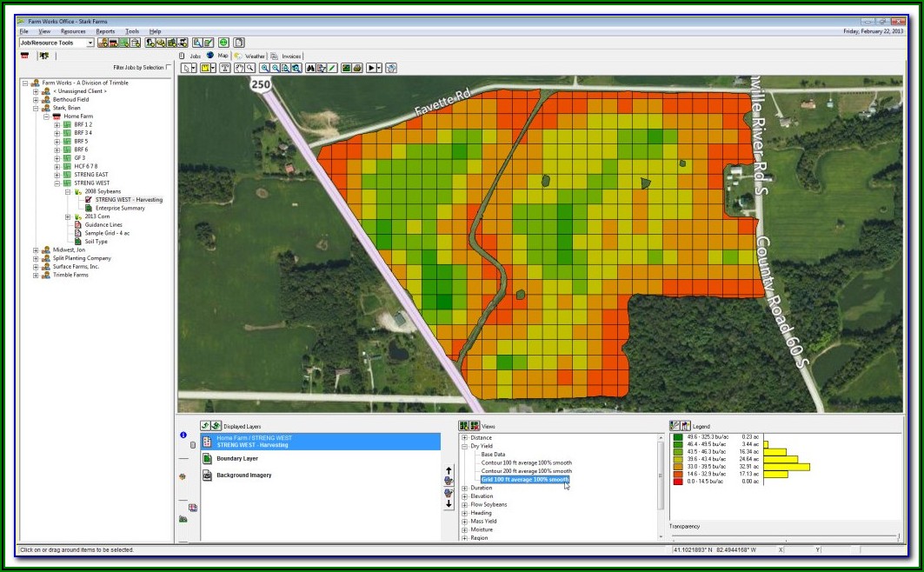The image size is (924, 572).
Task: Click the green circular refresh icon in top toolbar
Action: 223,42
